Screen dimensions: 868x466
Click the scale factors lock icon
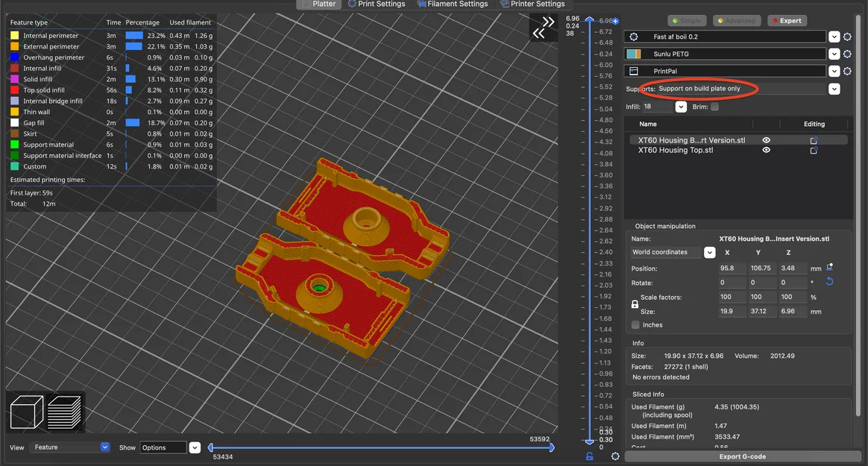pyautogui.click(x=635, y=304)
